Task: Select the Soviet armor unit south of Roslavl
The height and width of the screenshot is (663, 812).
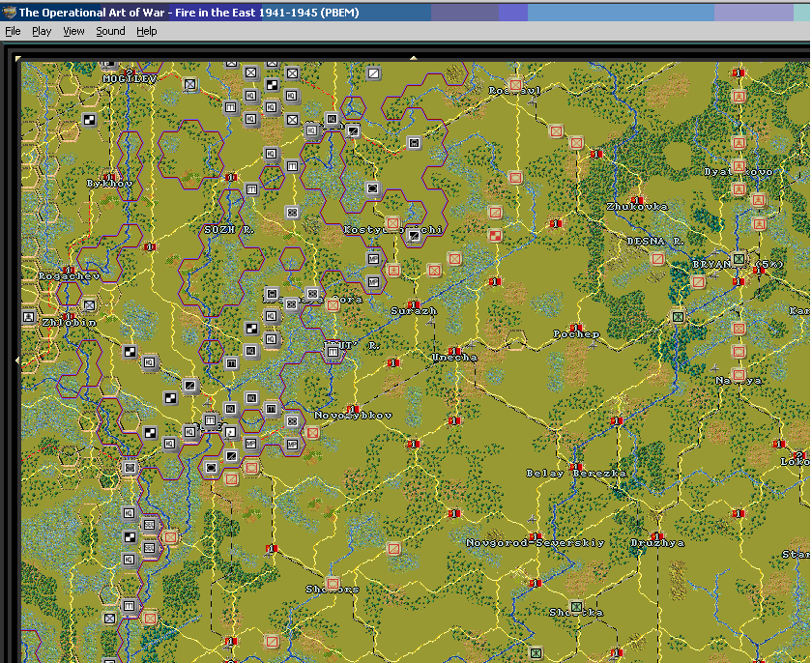Action: (515, 178)
